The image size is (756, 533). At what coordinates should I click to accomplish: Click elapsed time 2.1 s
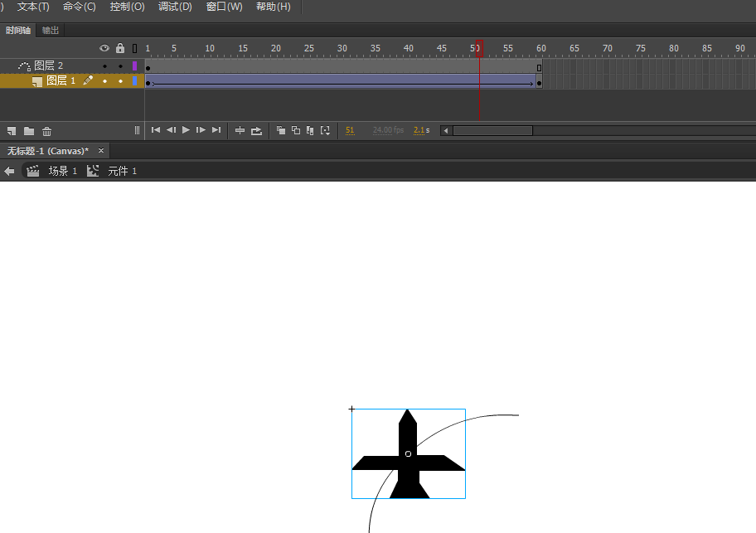pos(421,130)
